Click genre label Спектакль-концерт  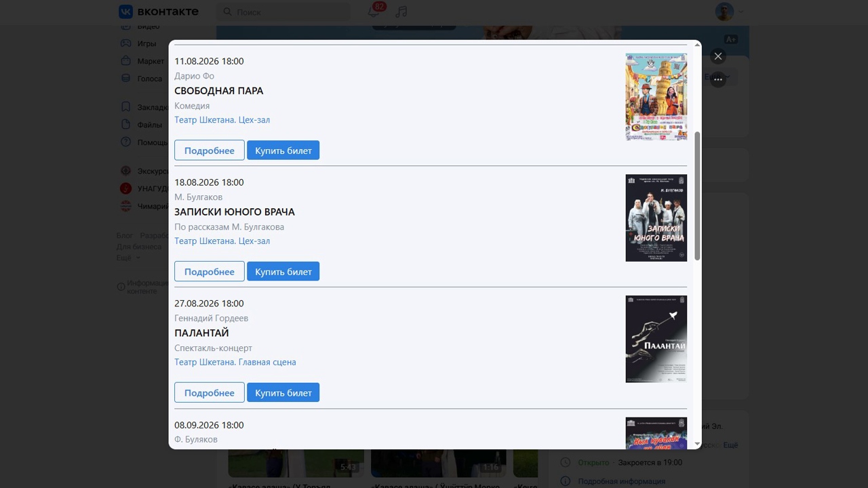tap(213, 348)
